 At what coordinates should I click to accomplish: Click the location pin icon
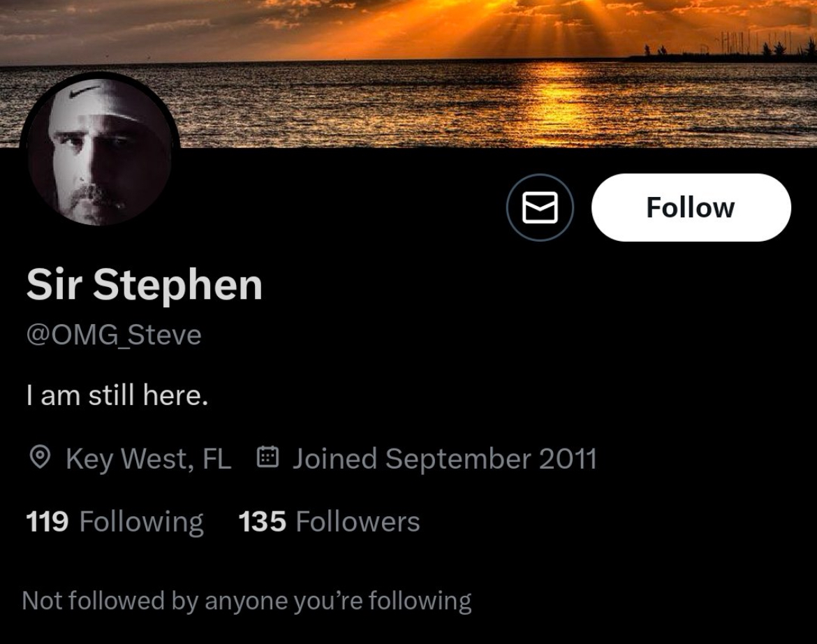click(40, 458)
